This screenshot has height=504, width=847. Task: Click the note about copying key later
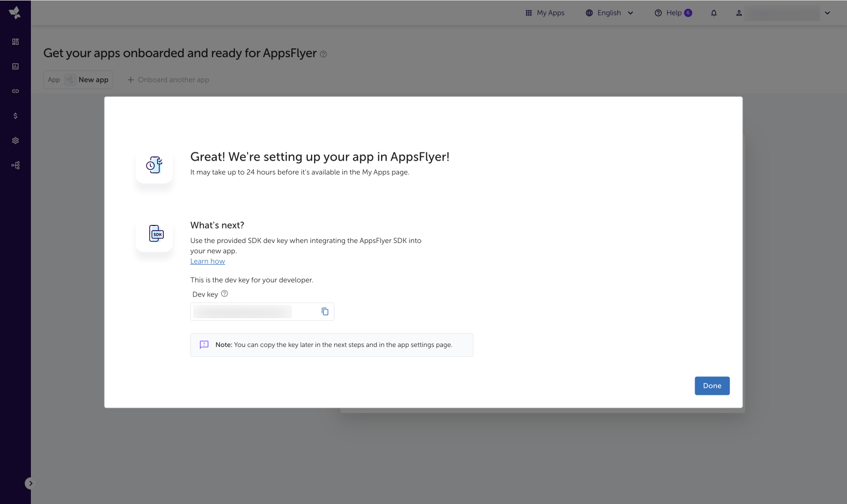tap(332, 345)
